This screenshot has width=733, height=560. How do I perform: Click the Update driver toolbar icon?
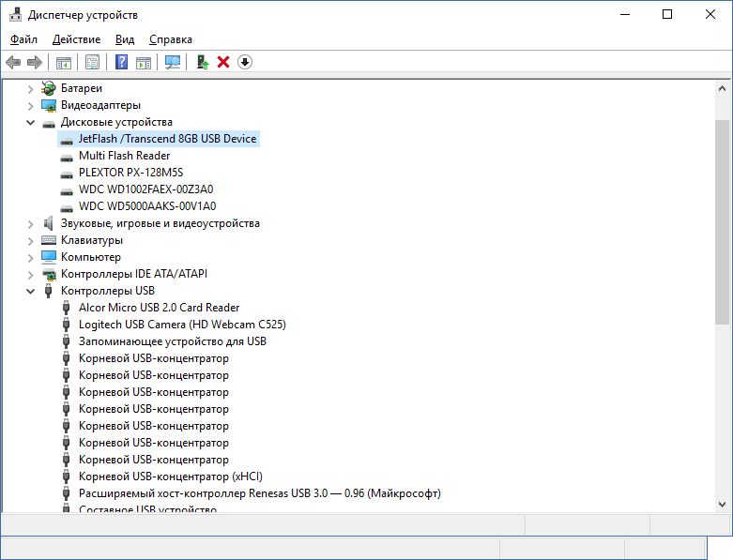(x=203, y=62)
